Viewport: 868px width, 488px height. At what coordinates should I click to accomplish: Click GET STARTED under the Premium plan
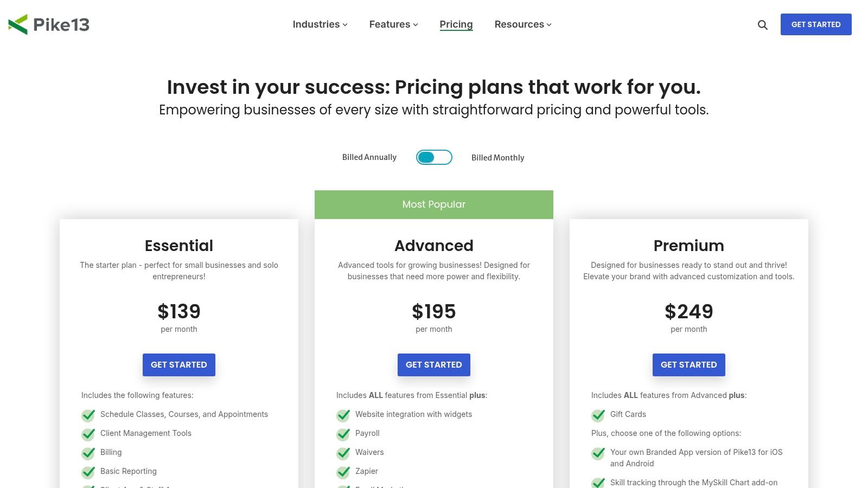click(x=689, y=364)
